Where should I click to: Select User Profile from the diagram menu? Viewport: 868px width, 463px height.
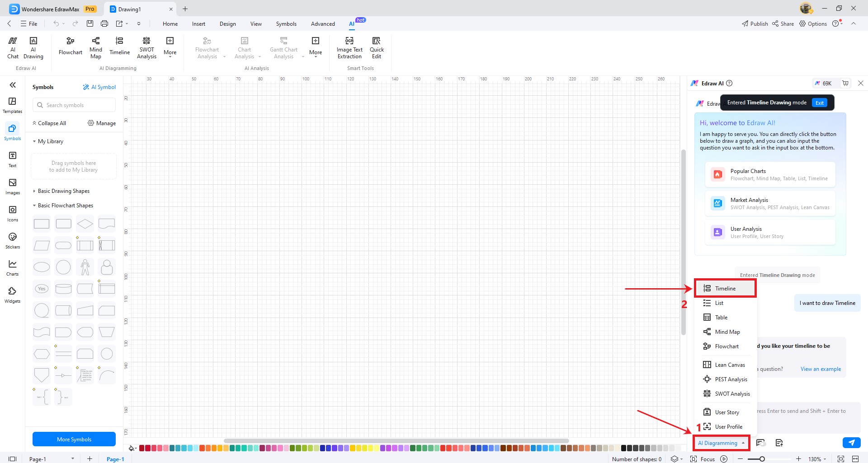click(x=725, y=427)
